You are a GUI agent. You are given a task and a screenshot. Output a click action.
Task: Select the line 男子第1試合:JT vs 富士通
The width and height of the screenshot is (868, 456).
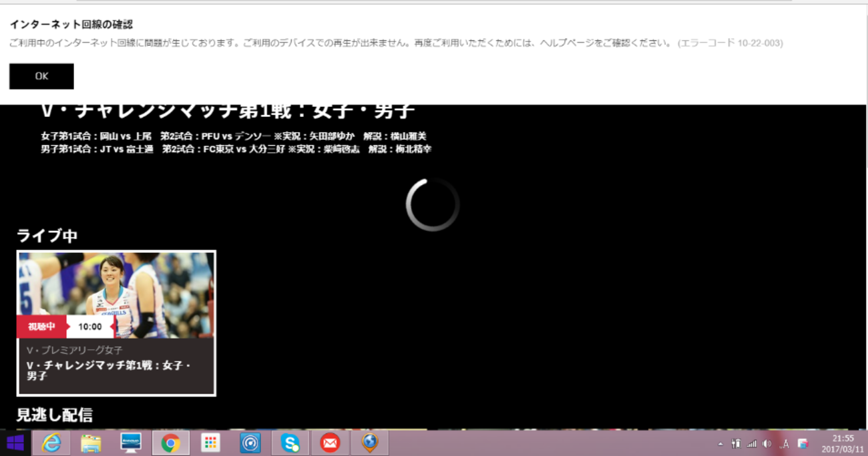click(97, 149)
